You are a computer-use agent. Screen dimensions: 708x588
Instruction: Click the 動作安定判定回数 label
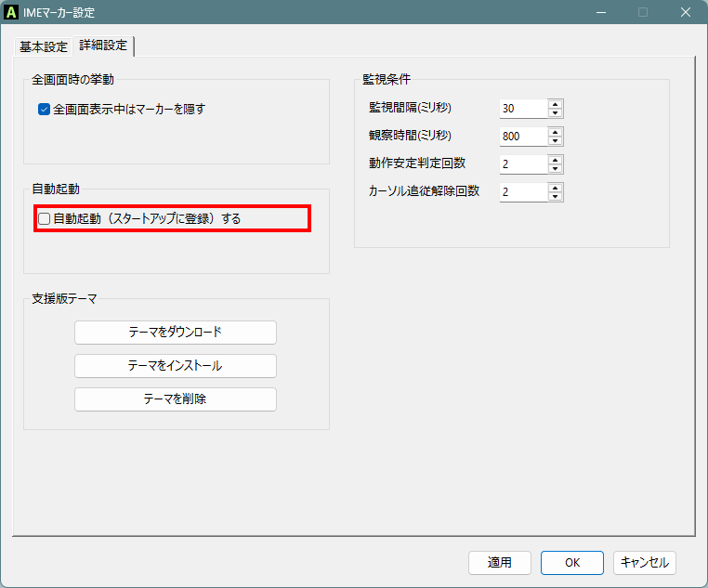417,163
